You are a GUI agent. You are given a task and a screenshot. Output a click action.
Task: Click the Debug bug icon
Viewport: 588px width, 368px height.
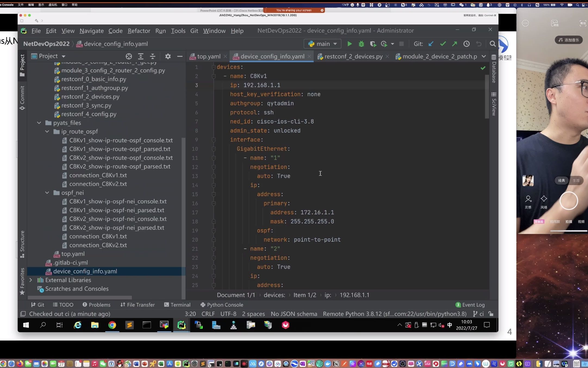(x=361, y=44)
